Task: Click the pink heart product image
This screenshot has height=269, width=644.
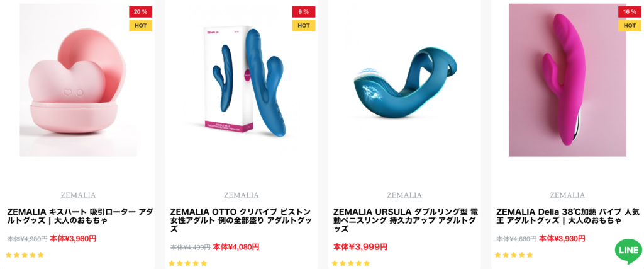Action: (78, 80)
